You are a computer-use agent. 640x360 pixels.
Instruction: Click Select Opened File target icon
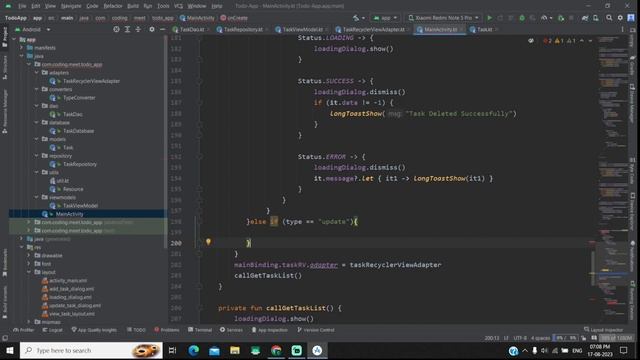pyautogui.click(x=116, y=29)
